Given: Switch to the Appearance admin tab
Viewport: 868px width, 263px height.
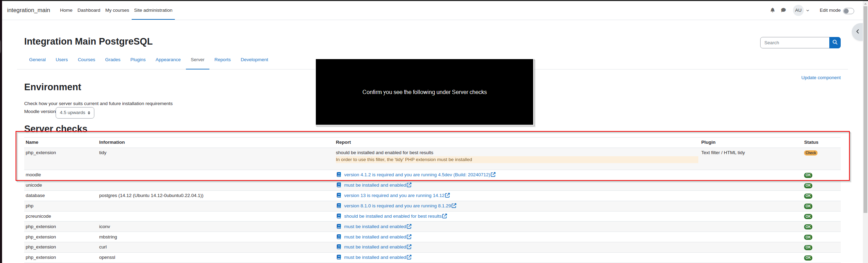Looking at the screenshot, I should click(168, 60).
